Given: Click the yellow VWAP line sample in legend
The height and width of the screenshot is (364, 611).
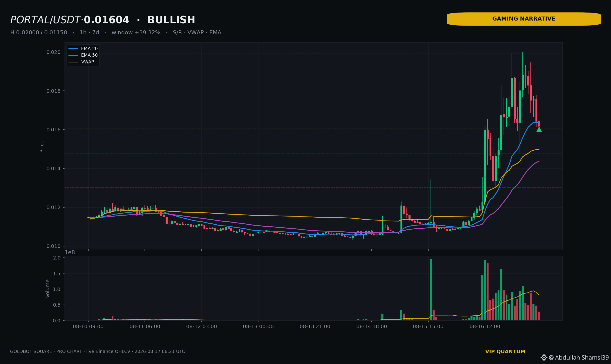Looking at the screenshot, I should point(73,62).
